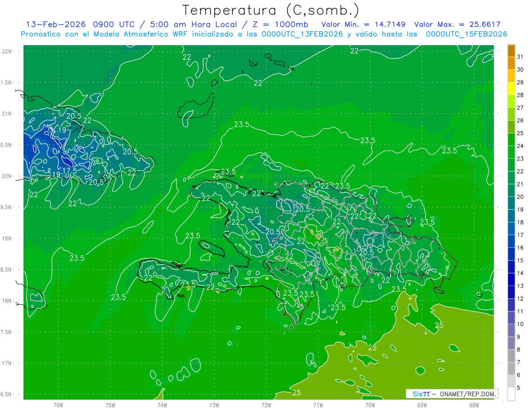Click the Valor Max. = 25.6617 text
Screen dimensions: 532x411
point(457,24)
